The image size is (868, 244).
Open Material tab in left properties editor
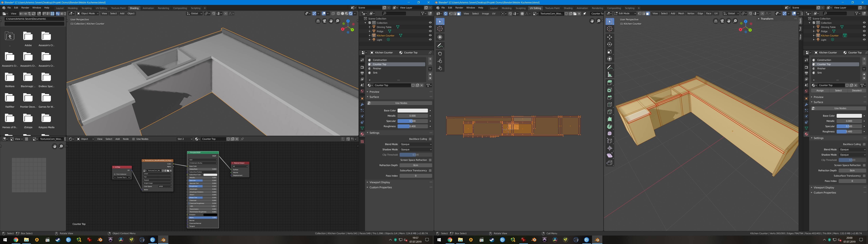362,134
